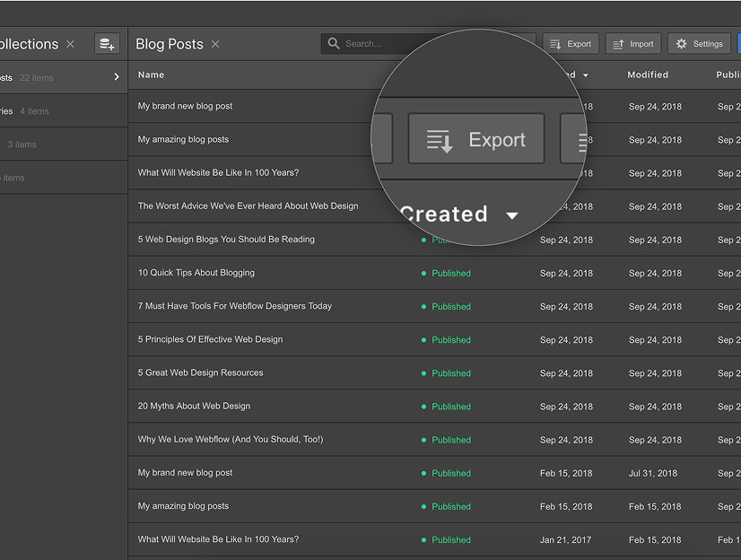Open 'My amazing blog posts' created Feb 15, 2018
741x560 pixels.
pyautogui.click(x=183, y=505)
